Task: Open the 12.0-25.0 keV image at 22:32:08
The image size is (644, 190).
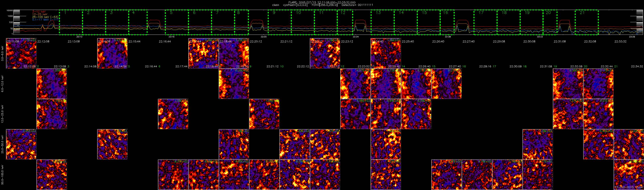Action: (598, 114)
